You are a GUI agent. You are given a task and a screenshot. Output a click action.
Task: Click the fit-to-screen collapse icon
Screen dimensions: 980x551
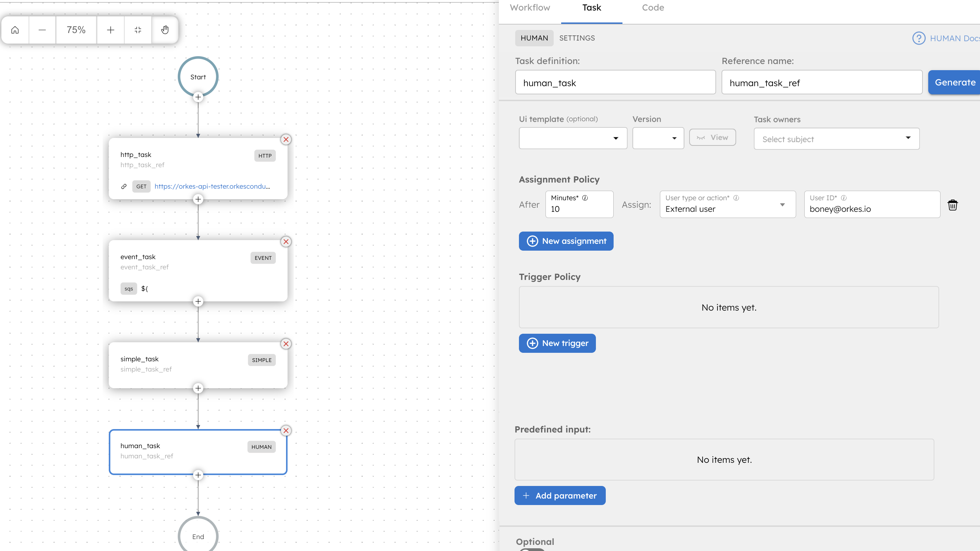tap(138, 30)
